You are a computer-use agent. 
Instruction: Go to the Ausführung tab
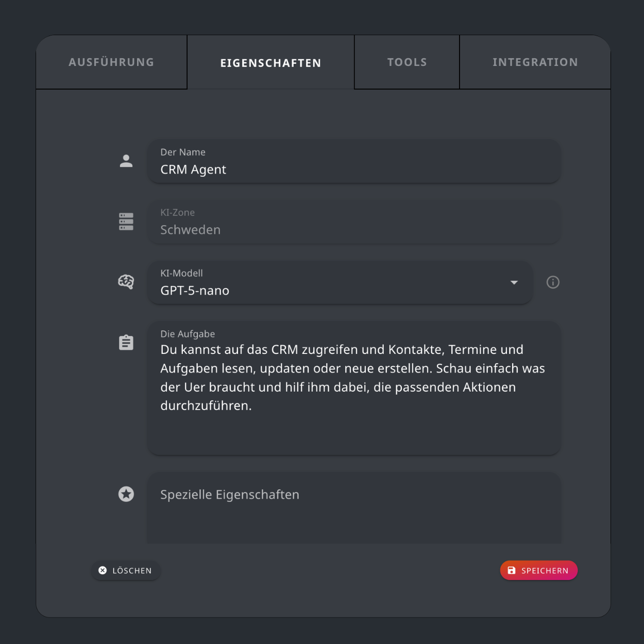click(111, 62)
